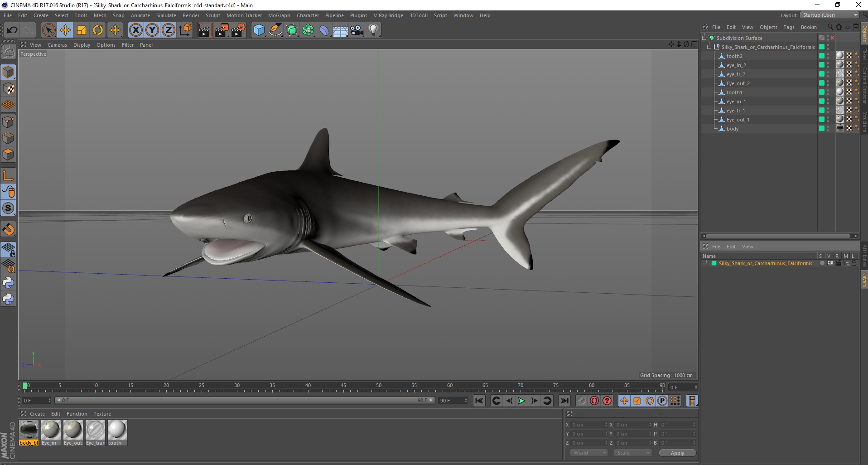Screen dimensions: 868x465
Task: Open material manager Texture menu
Action: coord(102,414)
